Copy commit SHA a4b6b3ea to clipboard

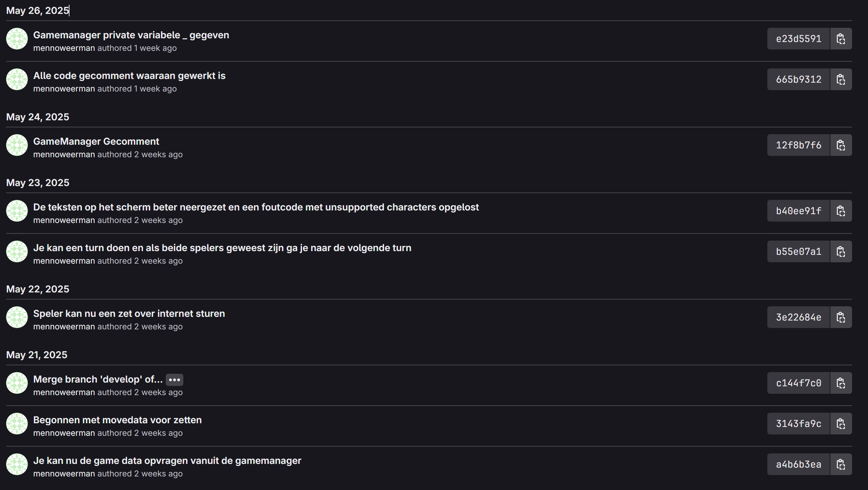point(841,464)
